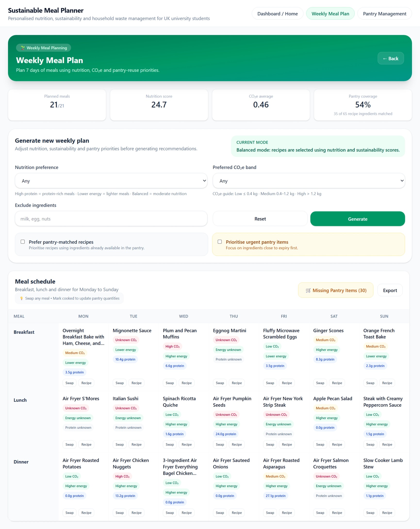Swap the Italian Sushi lunch
This screenshot has width=420, height=529.
[x=120, y=444]
